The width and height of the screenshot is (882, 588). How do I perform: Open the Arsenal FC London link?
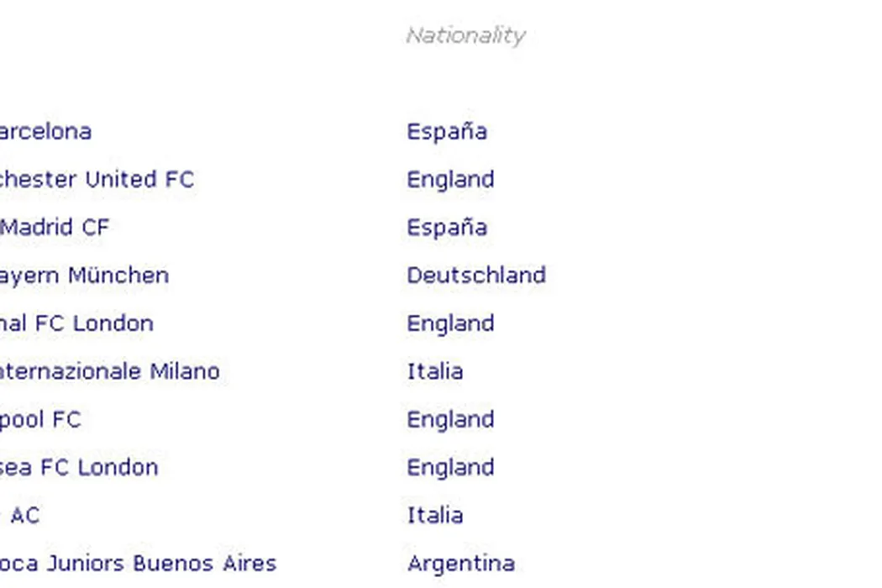76,323
